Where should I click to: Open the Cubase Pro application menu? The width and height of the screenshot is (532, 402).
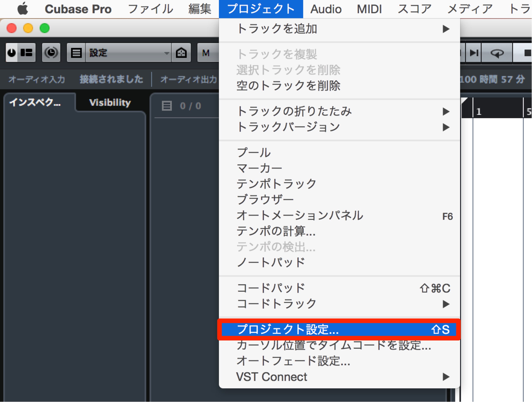click(x=78, y=9)
